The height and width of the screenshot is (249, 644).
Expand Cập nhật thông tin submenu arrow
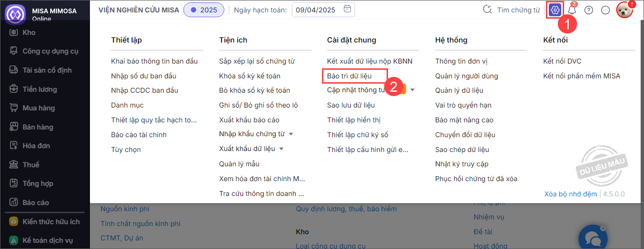[412, 90]
